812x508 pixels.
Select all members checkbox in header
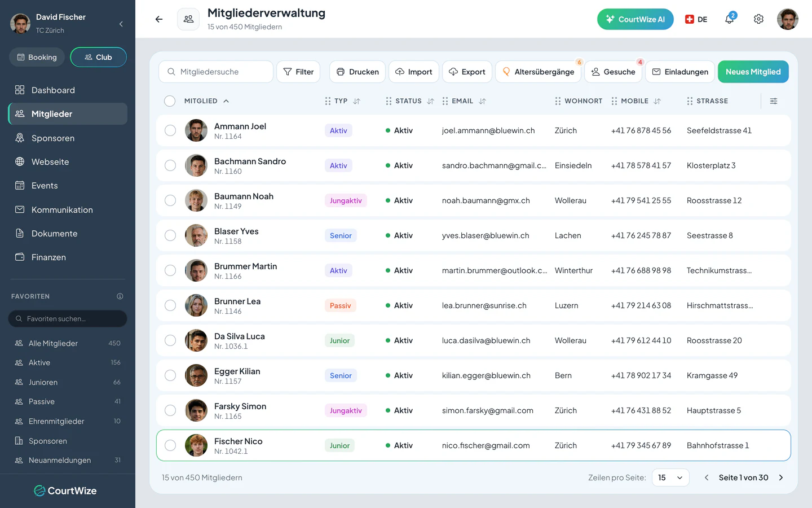click(170, 101)
